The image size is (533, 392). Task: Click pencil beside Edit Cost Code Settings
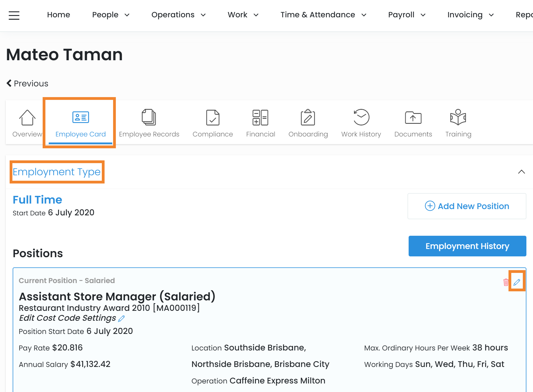point(122,319)
